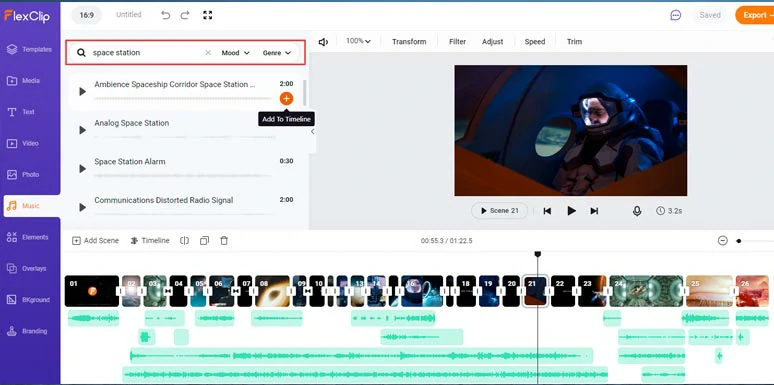
Task: Toggle the video volume speaker icon
Action: [x=323, y=42]
